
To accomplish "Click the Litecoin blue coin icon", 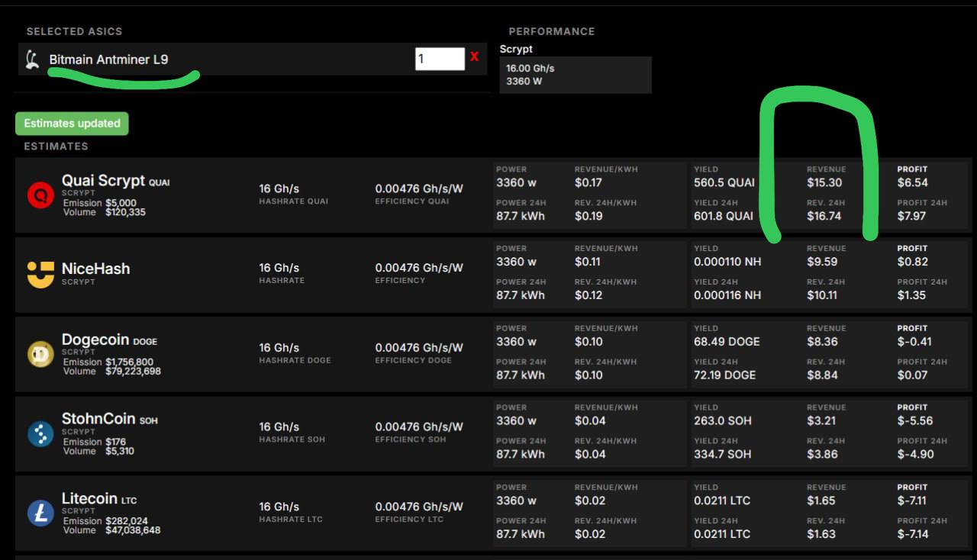I will pyautogui.click(x=40, y=513).
